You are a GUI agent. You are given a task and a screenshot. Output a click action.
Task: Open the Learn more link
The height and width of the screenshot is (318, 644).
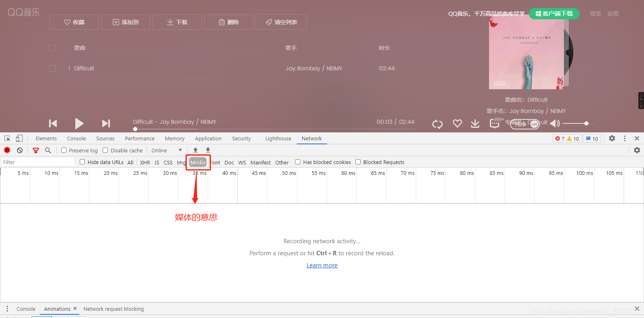[x=322, y=265]
